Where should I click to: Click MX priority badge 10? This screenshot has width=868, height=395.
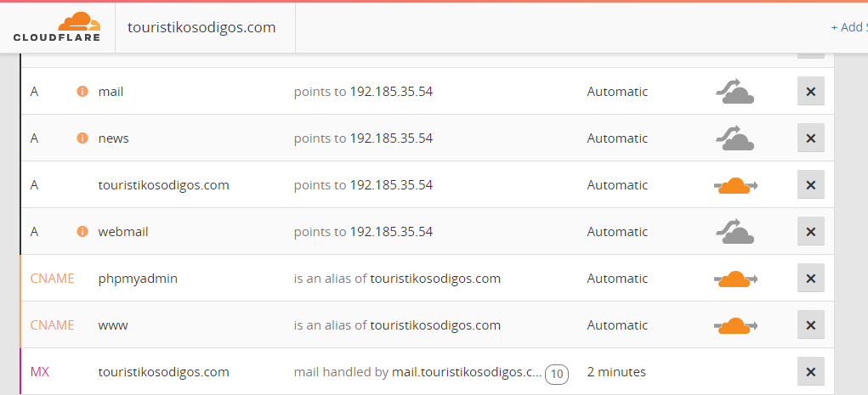pos(557,375)
